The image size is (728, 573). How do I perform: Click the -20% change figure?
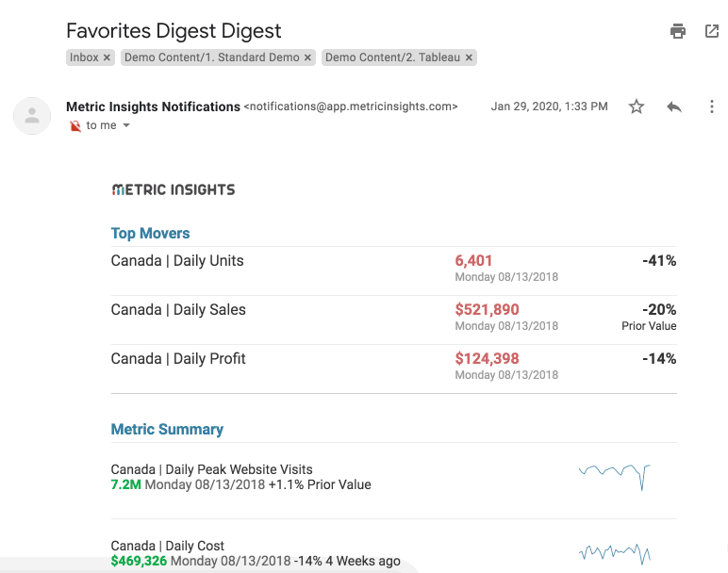(659, 309)
